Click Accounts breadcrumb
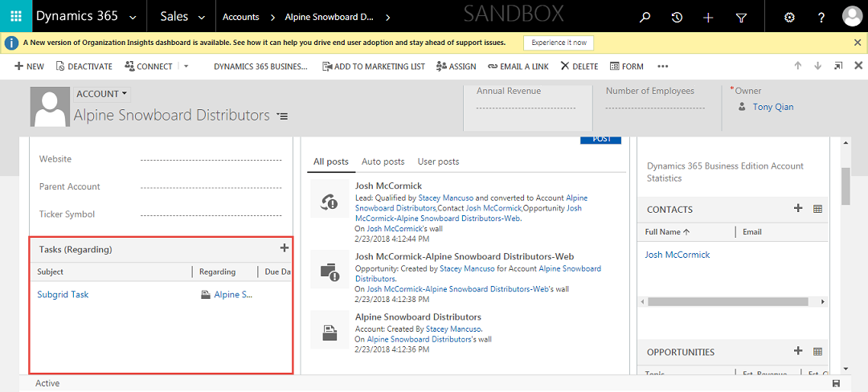The image size is (868, 392). [241, 17]
